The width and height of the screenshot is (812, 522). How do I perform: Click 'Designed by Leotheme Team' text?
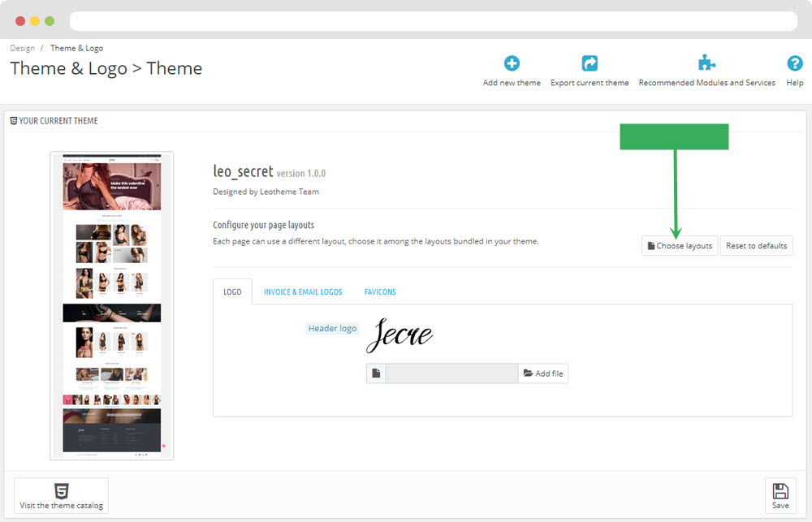coord(266,192)
